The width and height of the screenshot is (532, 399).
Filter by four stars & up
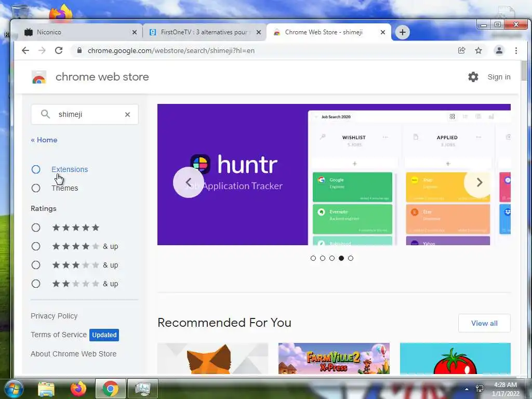[36, 246]
